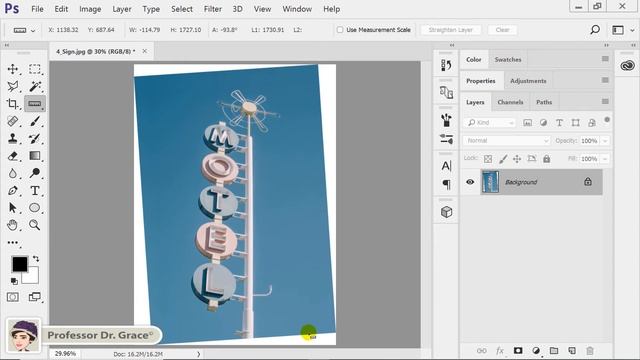Expand status bar info arrow

(199, 354)
